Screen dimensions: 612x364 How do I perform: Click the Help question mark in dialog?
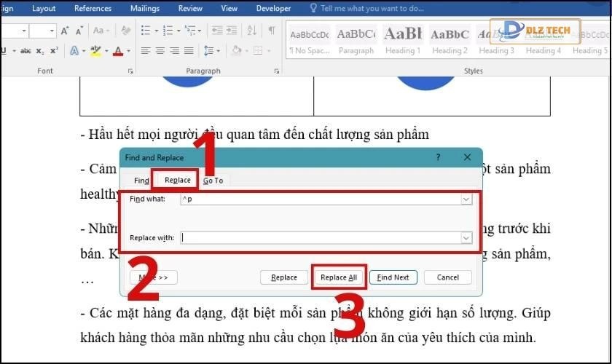tap(438, 157)
